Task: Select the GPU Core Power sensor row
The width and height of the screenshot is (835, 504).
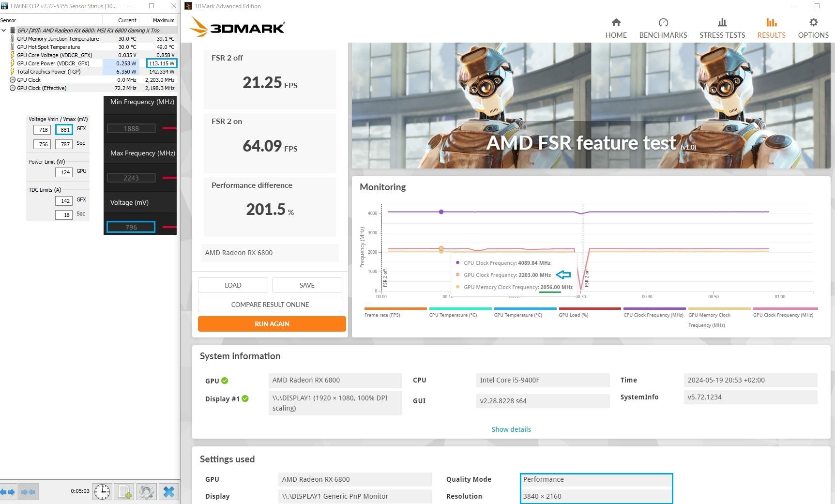Action: pos(89,63)
